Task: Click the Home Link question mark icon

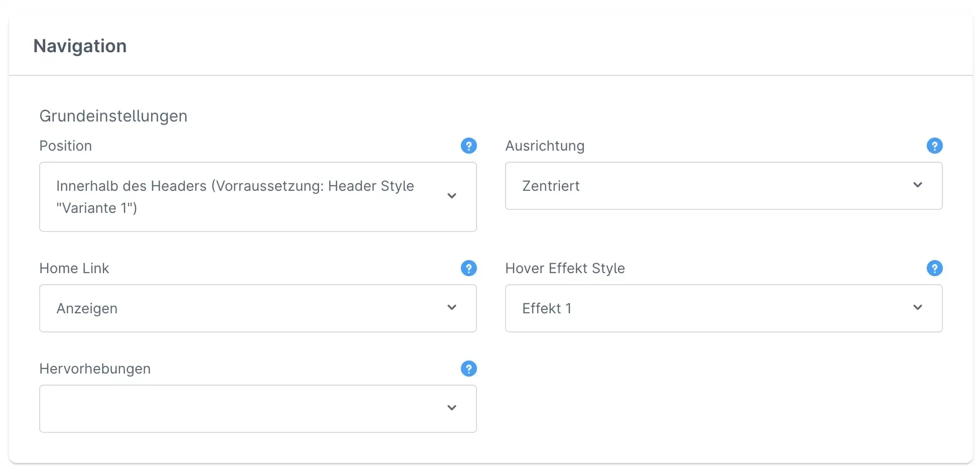Action: coord(468,269)
